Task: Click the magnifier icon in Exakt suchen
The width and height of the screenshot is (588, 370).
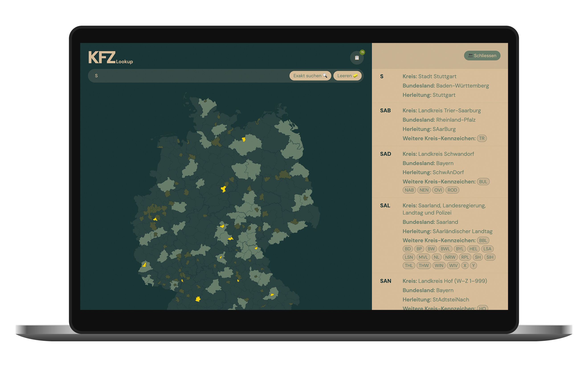Action: [x=325, y=76]
